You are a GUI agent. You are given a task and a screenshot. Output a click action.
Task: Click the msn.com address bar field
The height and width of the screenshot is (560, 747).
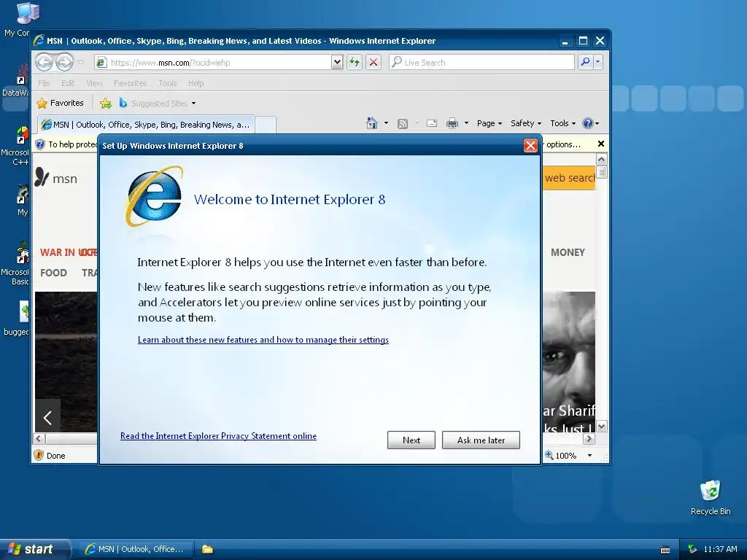click(214, 63)
